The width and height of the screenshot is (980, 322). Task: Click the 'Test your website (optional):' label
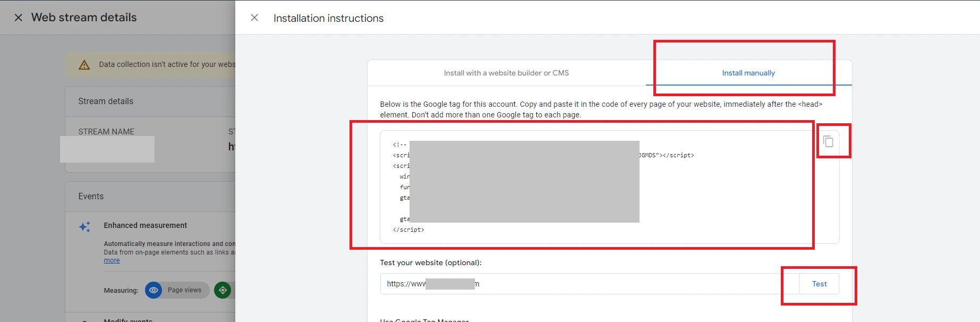click(x=431, y=262)
